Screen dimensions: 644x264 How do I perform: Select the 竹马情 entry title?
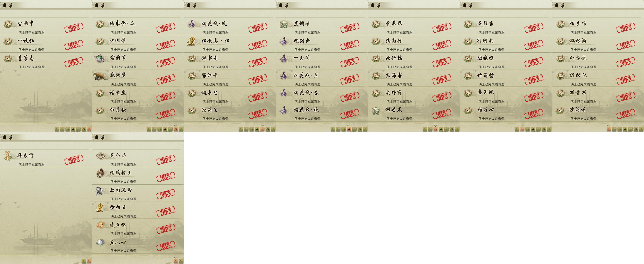[485, 75]
